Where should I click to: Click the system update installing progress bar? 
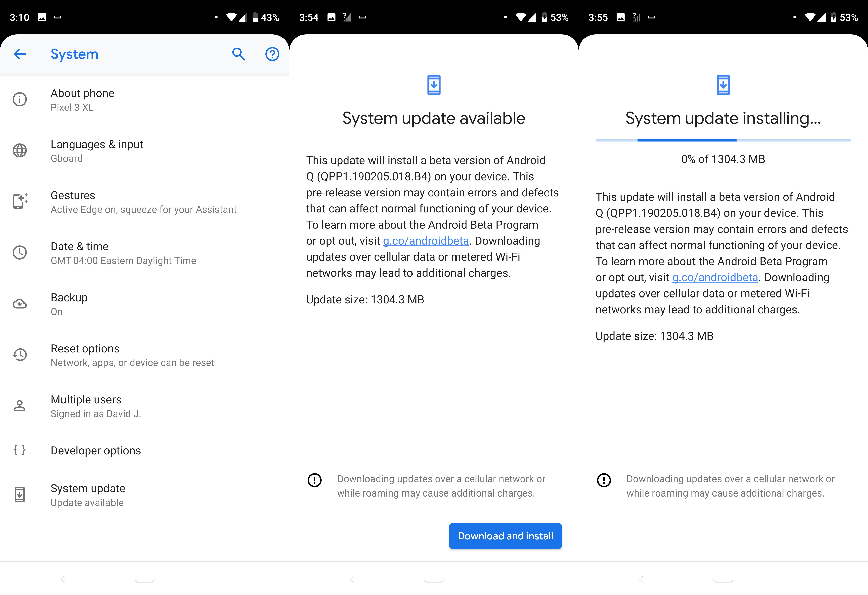point(723,141)
